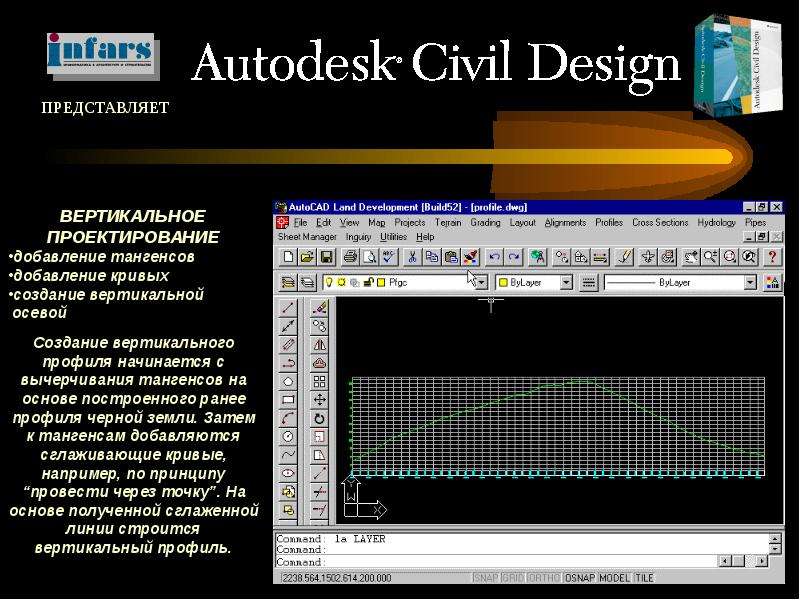Open the Hydrology menu

pos(716,222)
